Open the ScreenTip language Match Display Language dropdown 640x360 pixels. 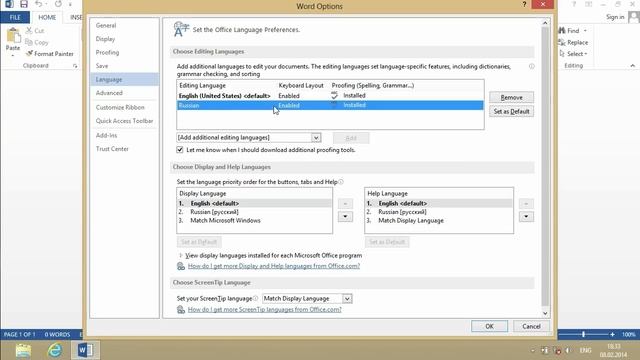(347, 299)
